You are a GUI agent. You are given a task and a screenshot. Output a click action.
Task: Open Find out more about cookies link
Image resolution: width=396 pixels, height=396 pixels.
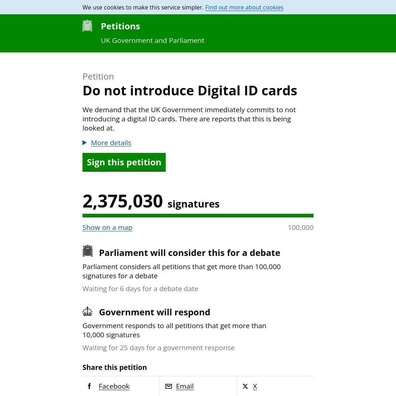pyautogui.click(x=244, y=7)
